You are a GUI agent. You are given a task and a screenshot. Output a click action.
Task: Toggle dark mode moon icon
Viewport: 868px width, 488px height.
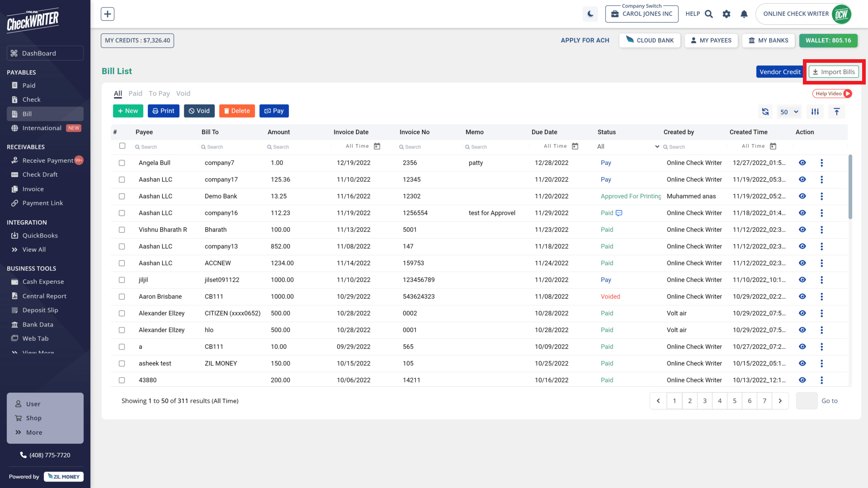[590, 14]
